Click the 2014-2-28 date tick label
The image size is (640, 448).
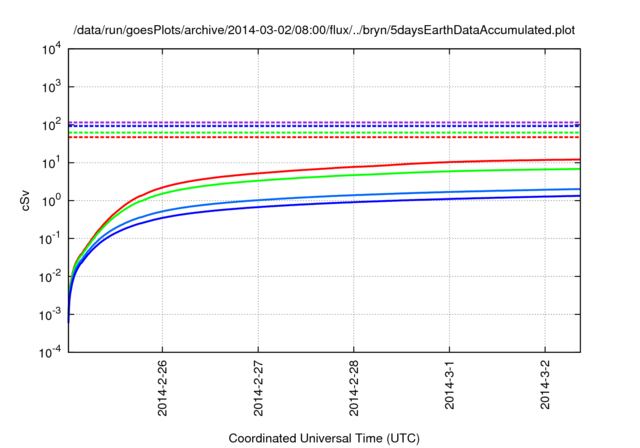tap(354, 388)
